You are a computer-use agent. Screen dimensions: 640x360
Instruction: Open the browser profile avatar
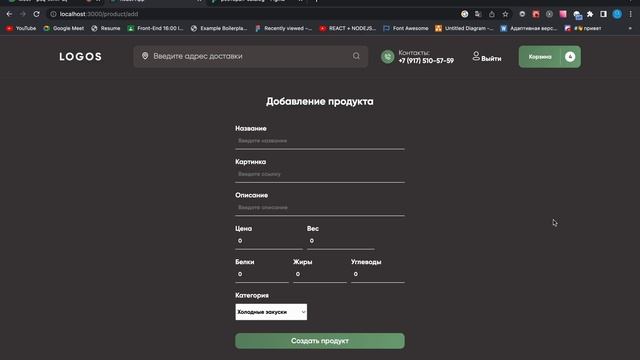tap(617, 14)
